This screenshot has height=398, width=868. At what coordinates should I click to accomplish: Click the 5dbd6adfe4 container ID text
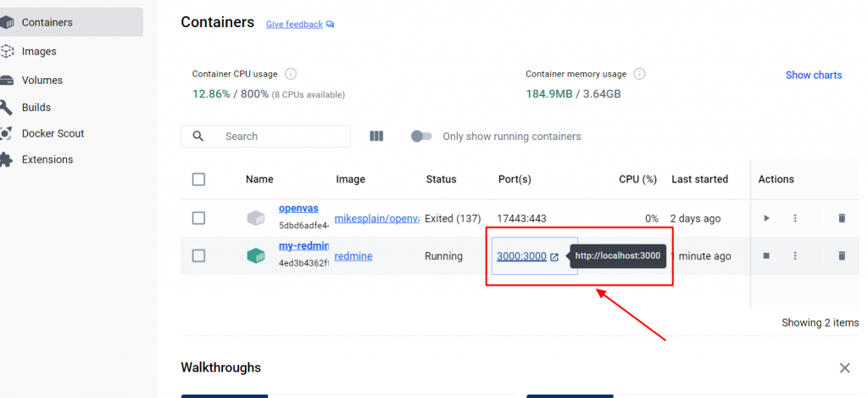pyautogui.click(x=304, y=226)
